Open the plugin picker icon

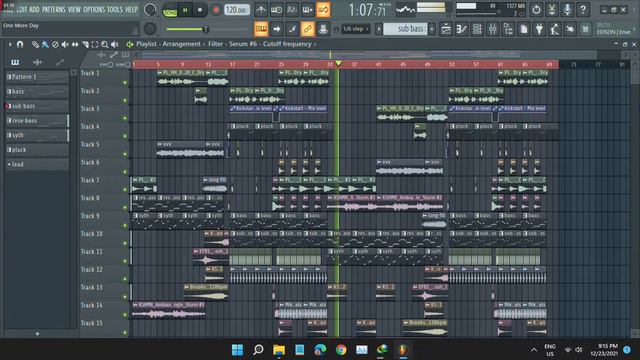click(x=539, y=29)
